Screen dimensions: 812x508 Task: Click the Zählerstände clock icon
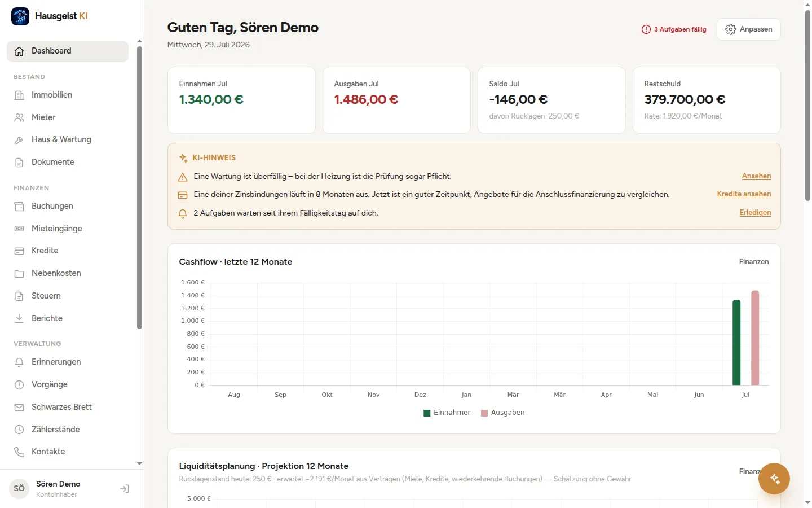(x=19, y=430)
